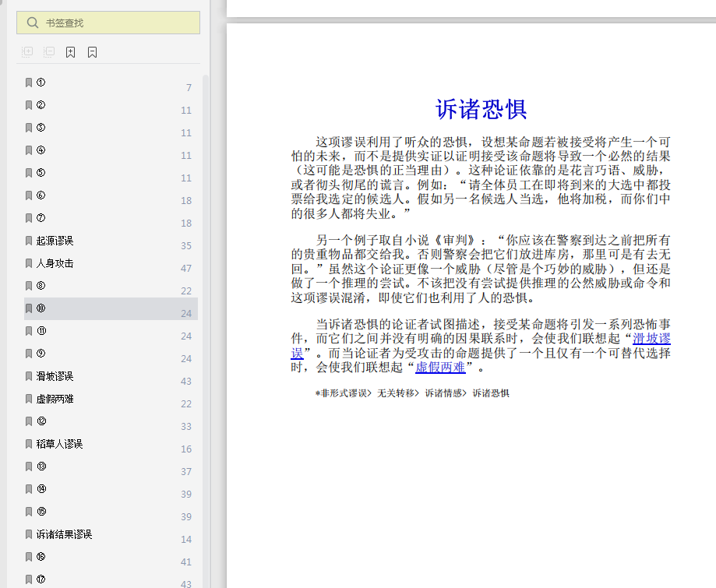Open bookmark ⑯
This screenshot has width=716, height=588.
[x=111, y=558]
